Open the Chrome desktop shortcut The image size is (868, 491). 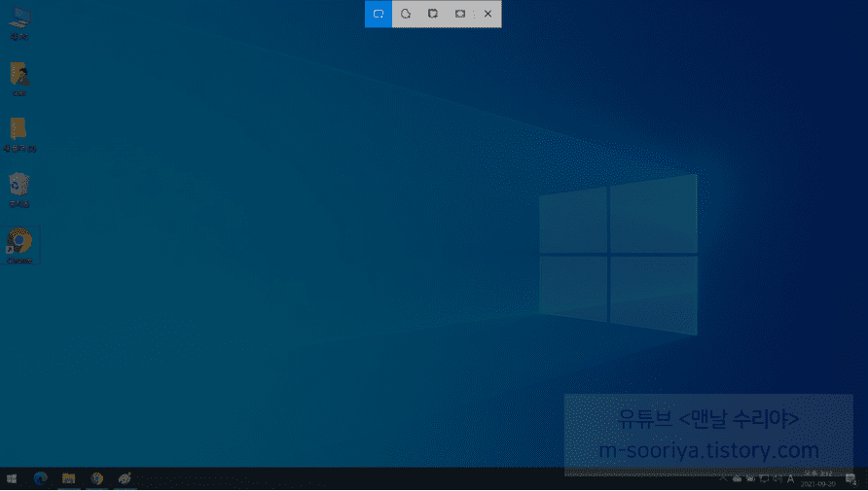click(19, 245)
